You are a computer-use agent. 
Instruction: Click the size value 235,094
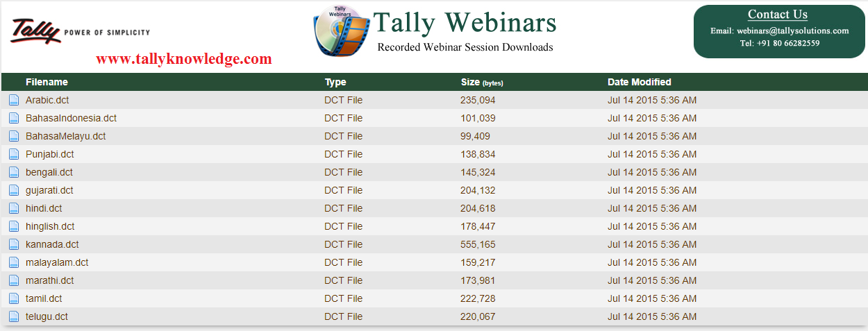[478, 100]
